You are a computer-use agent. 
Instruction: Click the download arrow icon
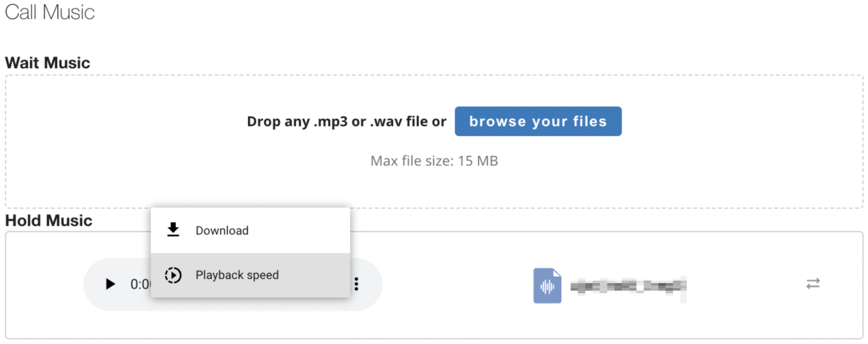(x=173, y=230)
